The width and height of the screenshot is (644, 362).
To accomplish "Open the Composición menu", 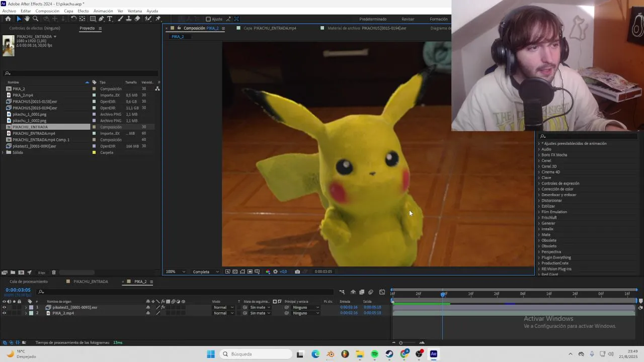I will click(47, 11).
